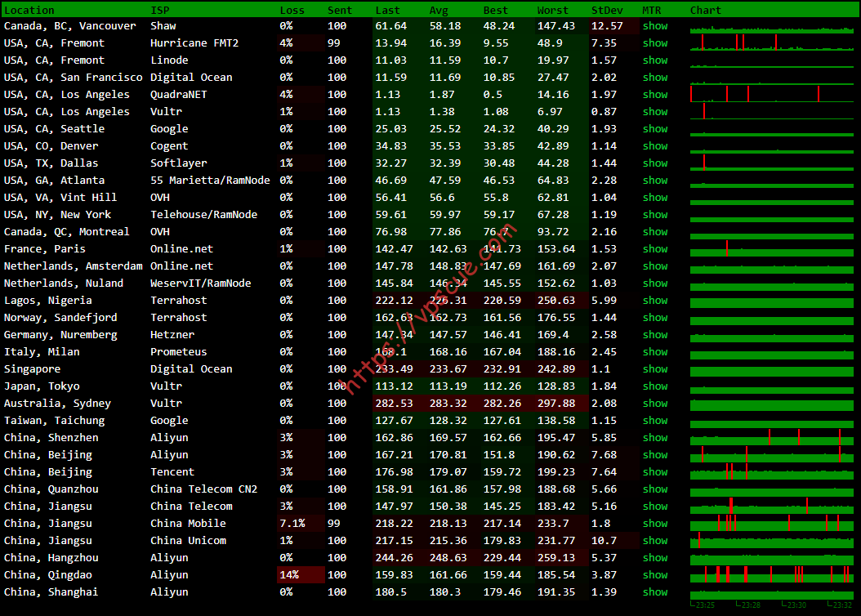Show MTR for China, Shenzhen Aliyun
The width and height of the screenshot is (861, 616).
click(x=655, y=438)
